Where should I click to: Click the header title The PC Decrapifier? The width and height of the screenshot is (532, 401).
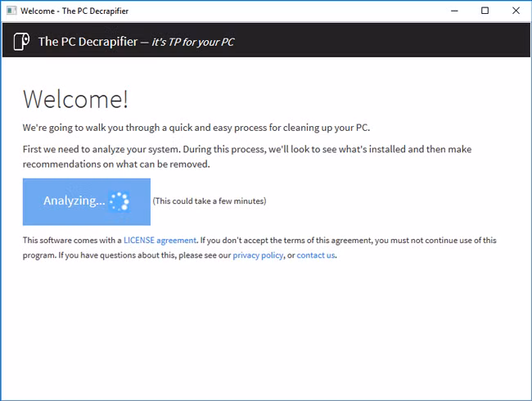(x=88, y=42)
